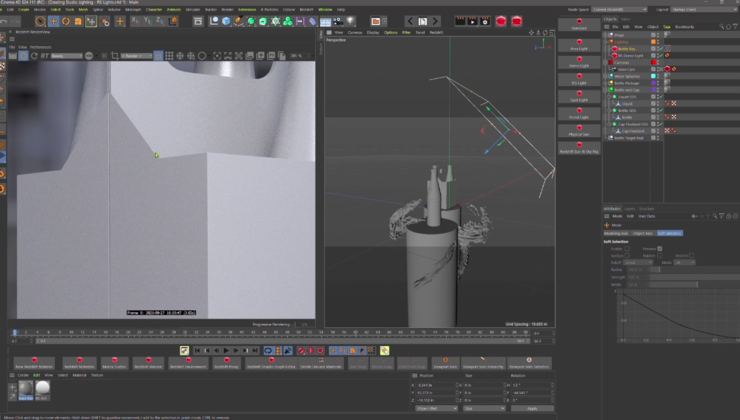The height and width of the screenshot is (420, 740).
Task: Add a Cube primitive object
Action: point(226,21)
